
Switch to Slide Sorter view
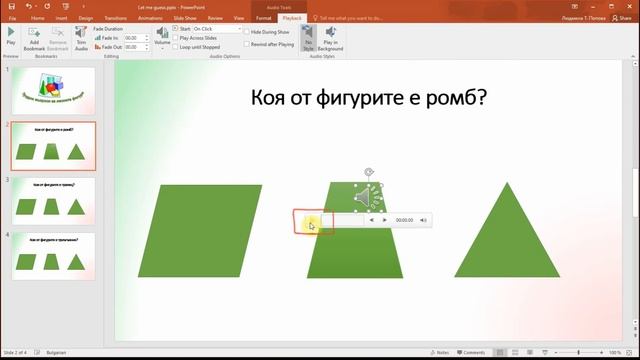(x=515, y=352)
